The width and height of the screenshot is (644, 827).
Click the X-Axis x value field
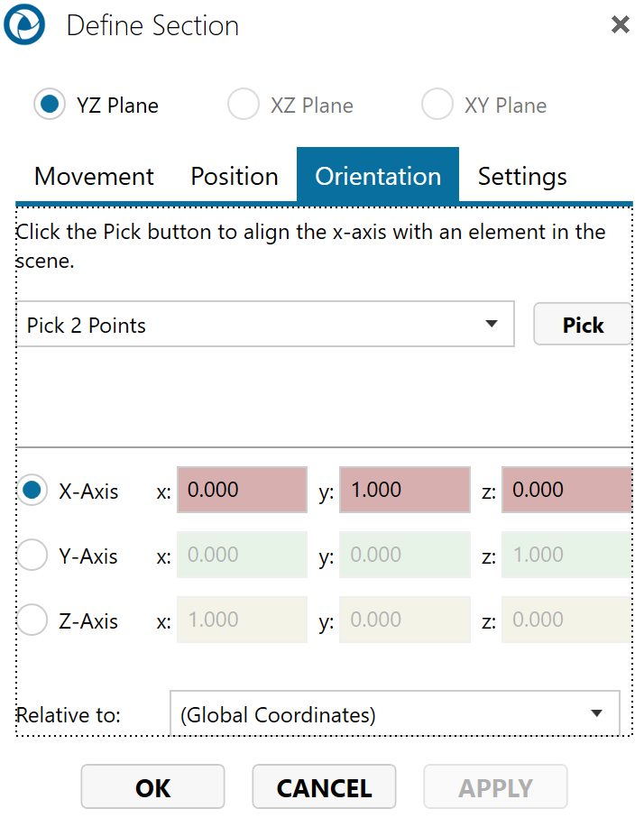point(242,491)
